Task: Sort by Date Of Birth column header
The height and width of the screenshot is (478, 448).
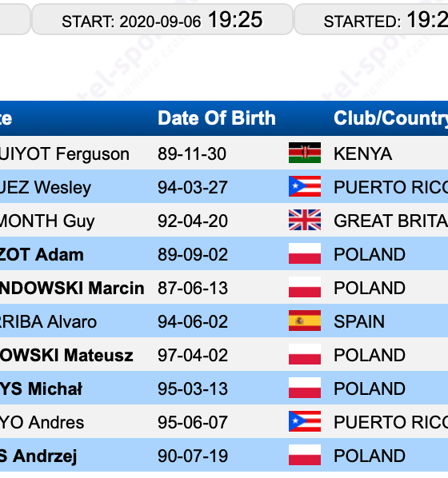Action: [x=217, y=118]
